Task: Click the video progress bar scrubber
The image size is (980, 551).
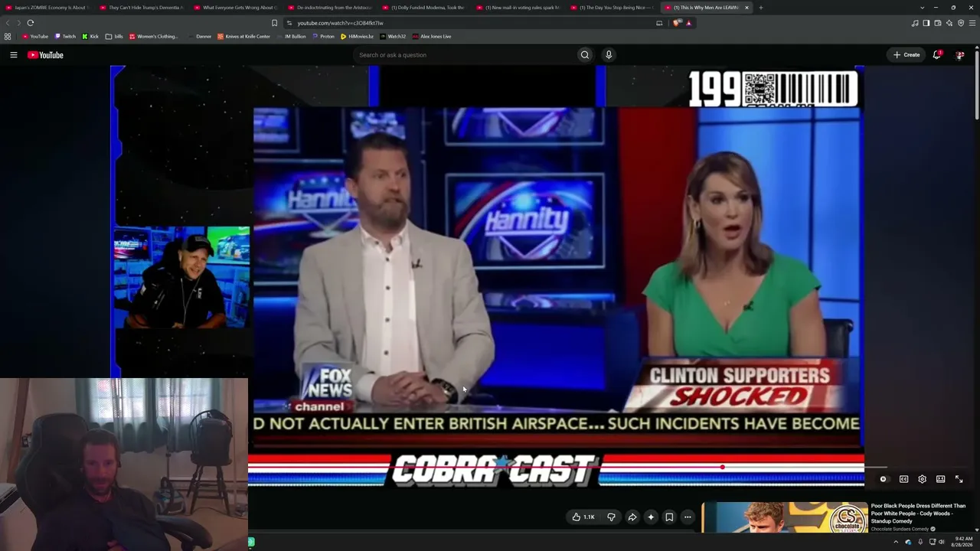Action: (x=722, y=467)
